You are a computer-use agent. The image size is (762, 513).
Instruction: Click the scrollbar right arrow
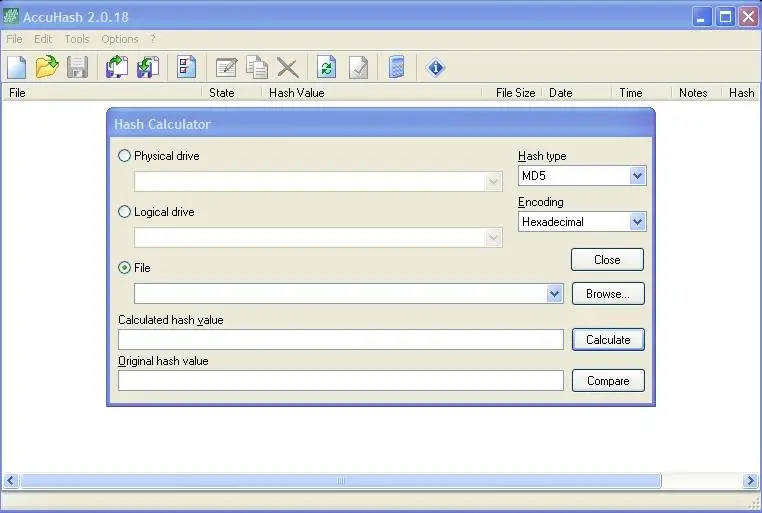[x=750, y=480]
